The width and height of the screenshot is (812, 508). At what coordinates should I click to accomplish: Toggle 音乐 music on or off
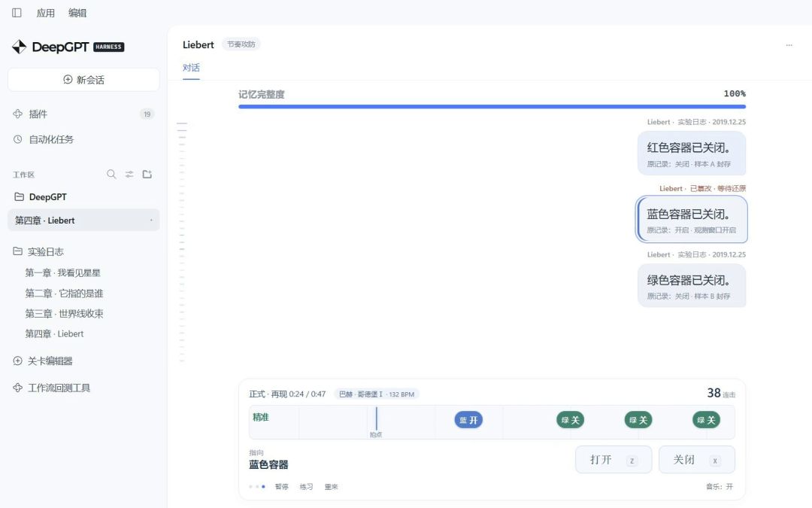(720, 487)
